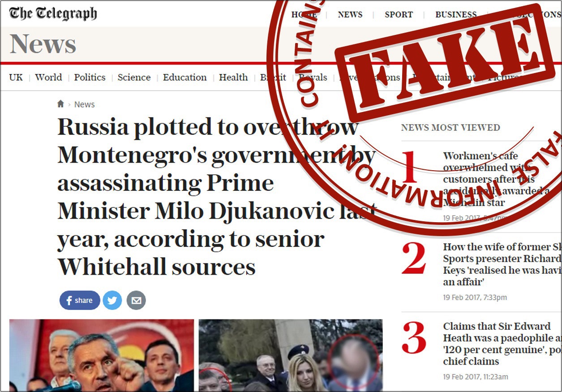Click NEWS in the top menu
The image size is (562, 392).
pyautogui.click(x=350, y=14)
